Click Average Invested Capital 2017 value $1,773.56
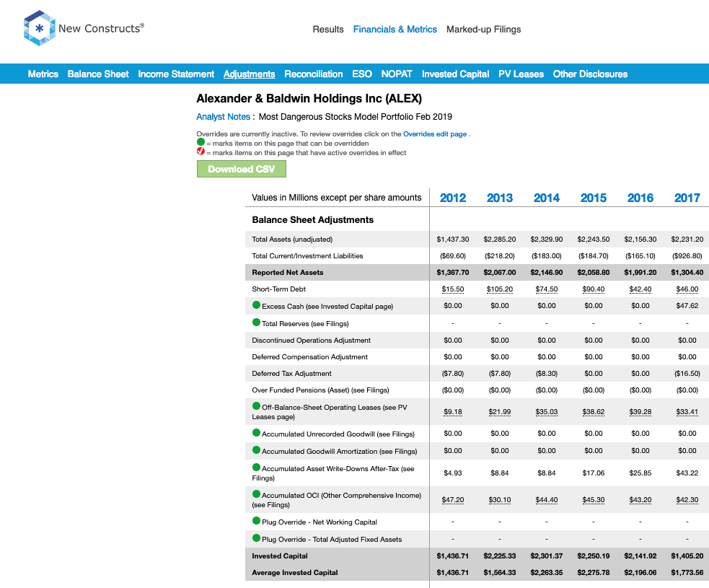Image resolution: width=709 pixels, height=588 pixels. click(x=687, y=573)
